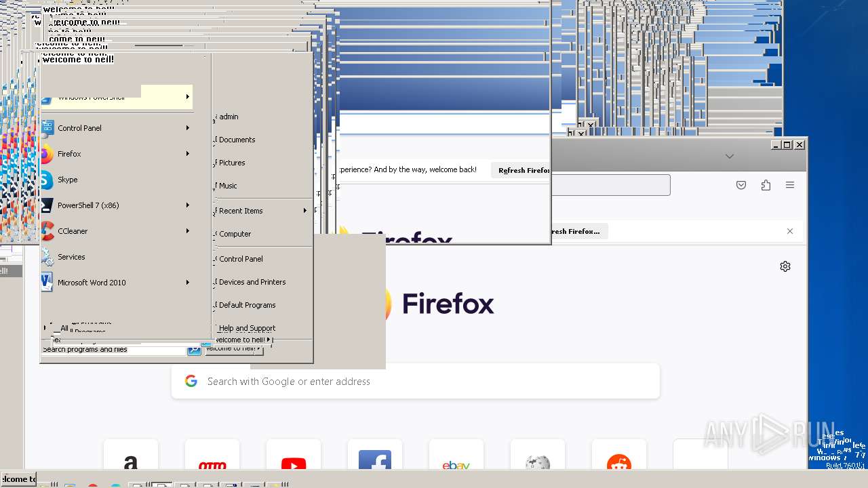Click the Refresh Firefox button in the front popup
The image size is (868, 488).
521,170
